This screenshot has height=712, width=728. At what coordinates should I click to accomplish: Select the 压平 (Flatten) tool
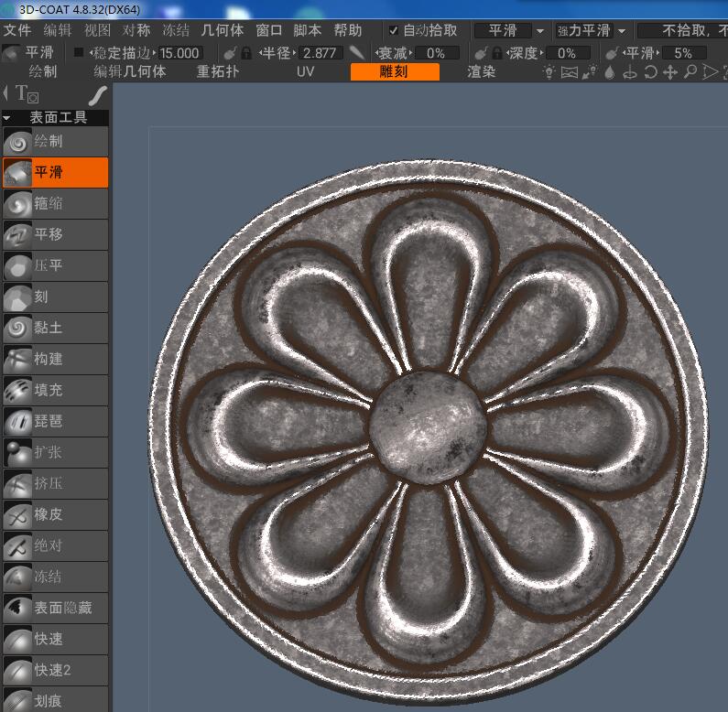[x=55, y=265]
